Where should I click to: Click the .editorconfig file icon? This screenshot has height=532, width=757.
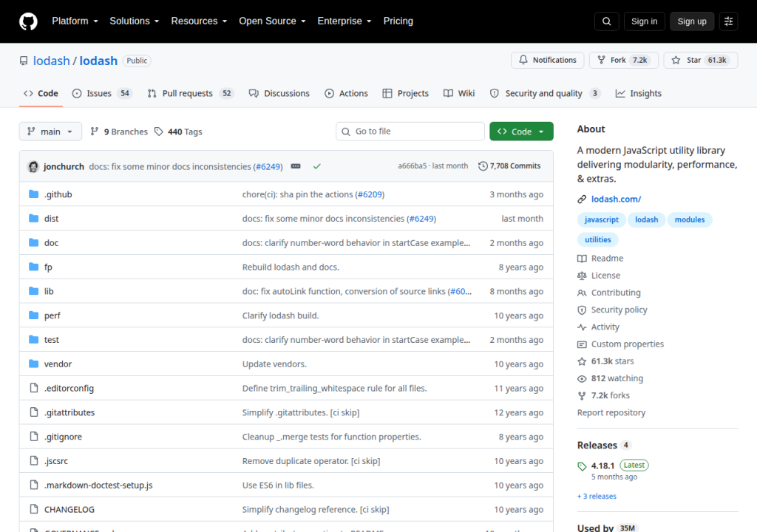34,388
